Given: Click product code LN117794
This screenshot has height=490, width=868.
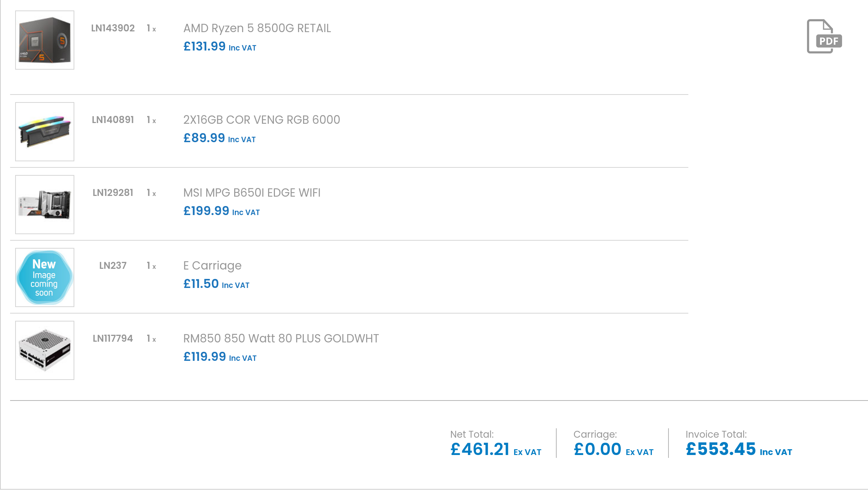Looking at the screenshot, I should [x=113, y=338].
